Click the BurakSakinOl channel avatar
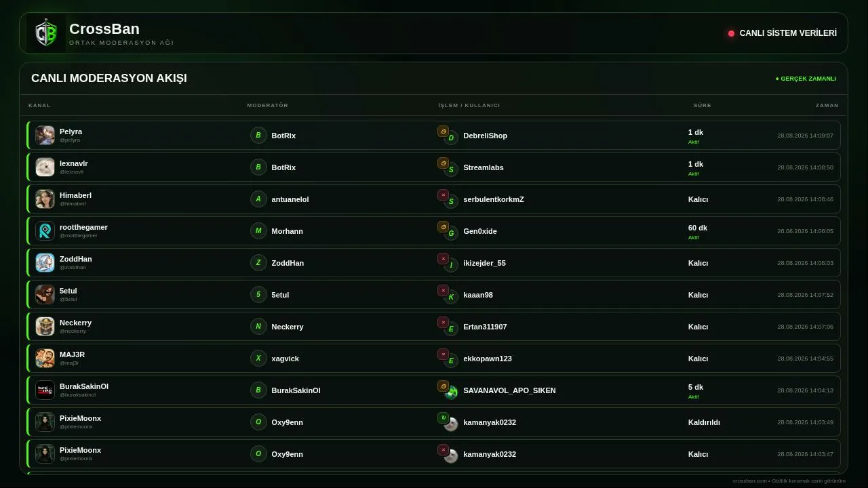 [x=45, y=390]
